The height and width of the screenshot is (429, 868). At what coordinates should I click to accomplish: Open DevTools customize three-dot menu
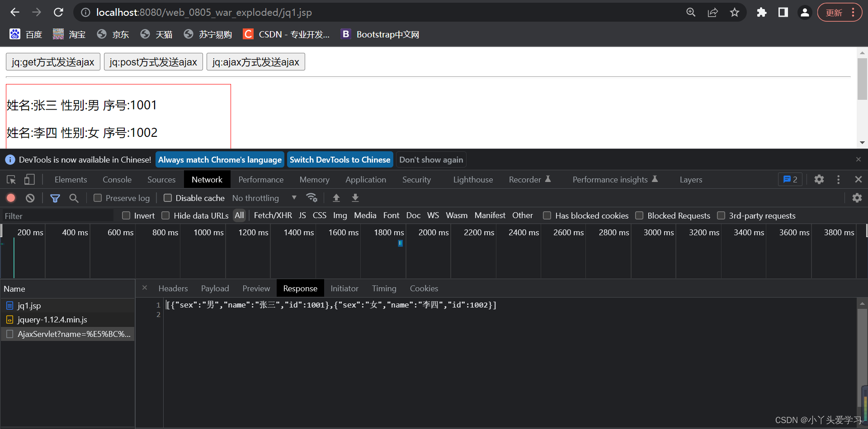click(x=839, y=179)
